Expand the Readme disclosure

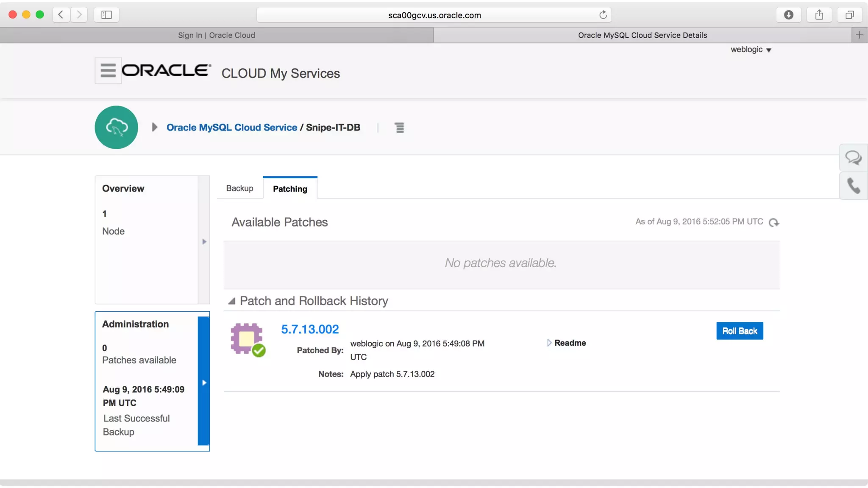click(549, 343)
